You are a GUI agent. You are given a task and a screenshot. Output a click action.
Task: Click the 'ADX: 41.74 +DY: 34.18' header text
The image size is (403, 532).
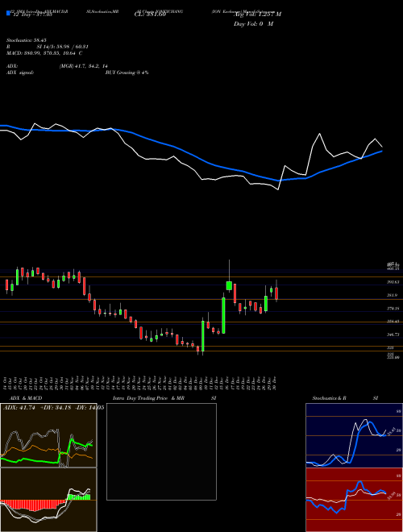point(39,408)
